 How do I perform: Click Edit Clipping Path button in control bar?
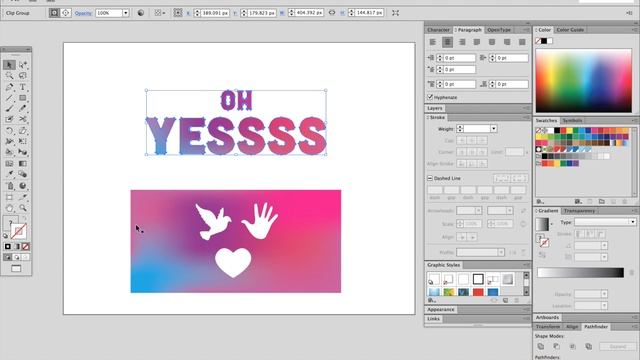(54, 13)
